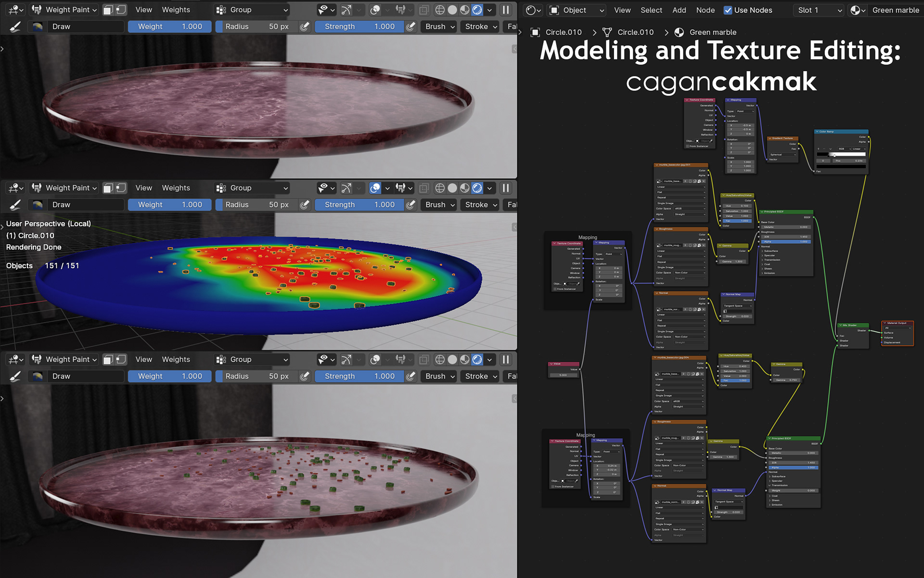The height and width of the screenshot is (578, 924).
Task: Select material preview shading in top viewport
Action: [465, 10]
